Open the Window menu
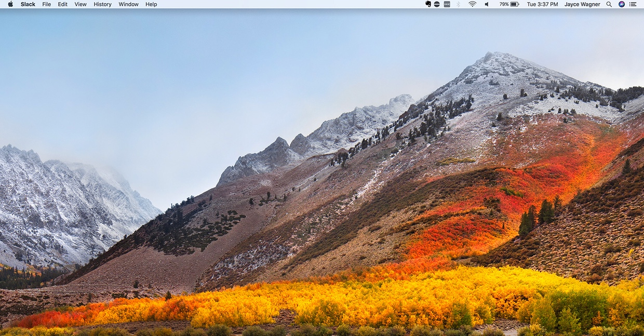 pos(128,4)
